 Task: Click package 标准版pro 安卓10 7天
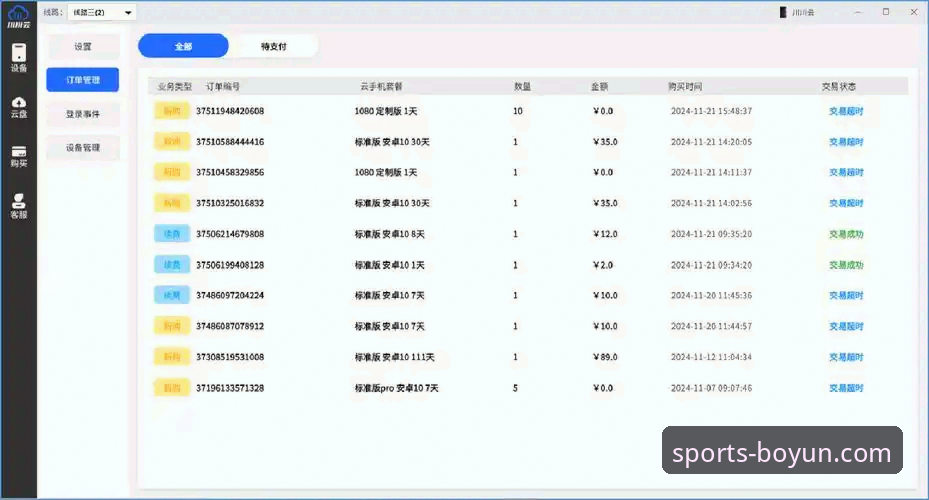(x=396, y=388)
